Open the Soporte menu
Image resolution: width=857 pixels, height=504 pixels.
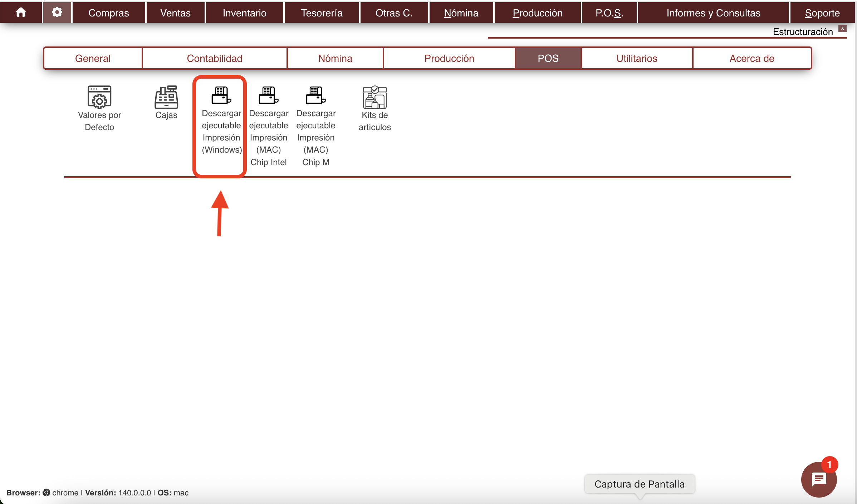(x=822, y=13)
